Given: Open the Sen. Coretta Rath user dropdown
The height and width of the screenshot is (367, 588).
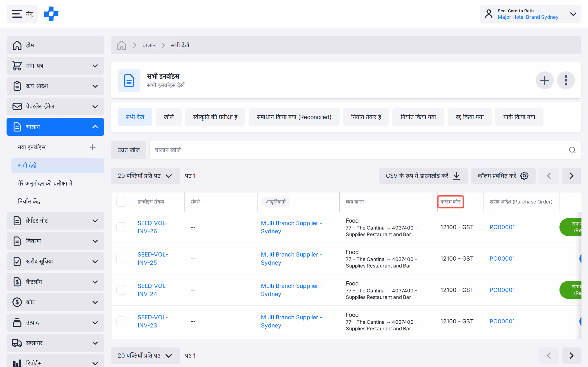Looking at the screenshot, I should 530,14.
